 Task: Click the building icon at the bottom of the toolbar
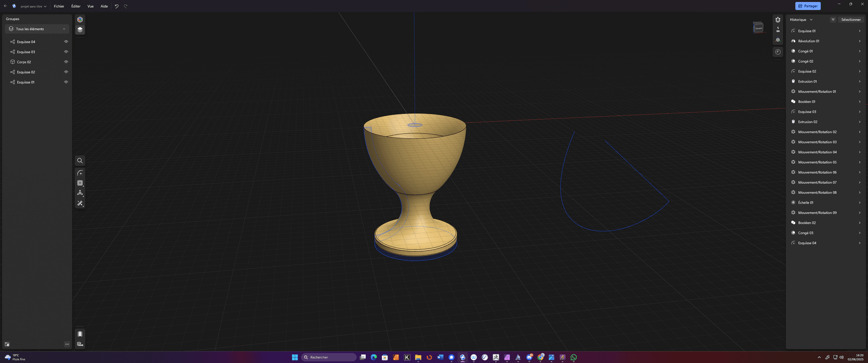[80, 334]
